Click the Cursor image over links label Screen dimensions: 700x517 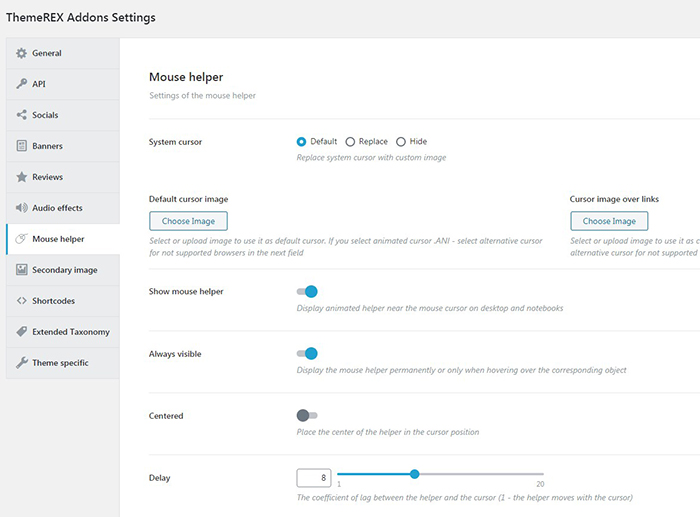614,199
